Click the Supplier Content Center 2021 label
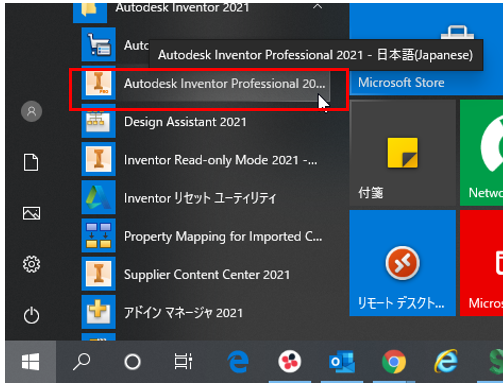This screenshot has height=388, width=503. point(207,275)
